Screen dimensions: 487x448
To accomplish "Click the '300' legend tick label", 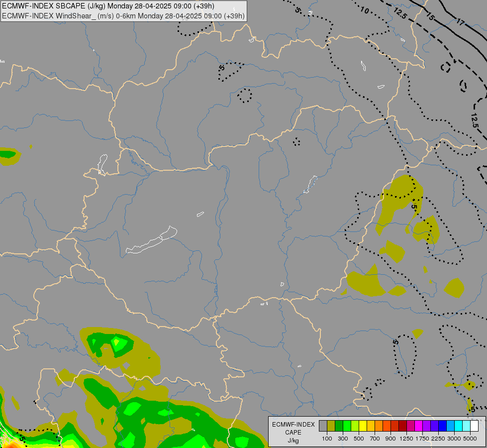I will click(343, 439).
